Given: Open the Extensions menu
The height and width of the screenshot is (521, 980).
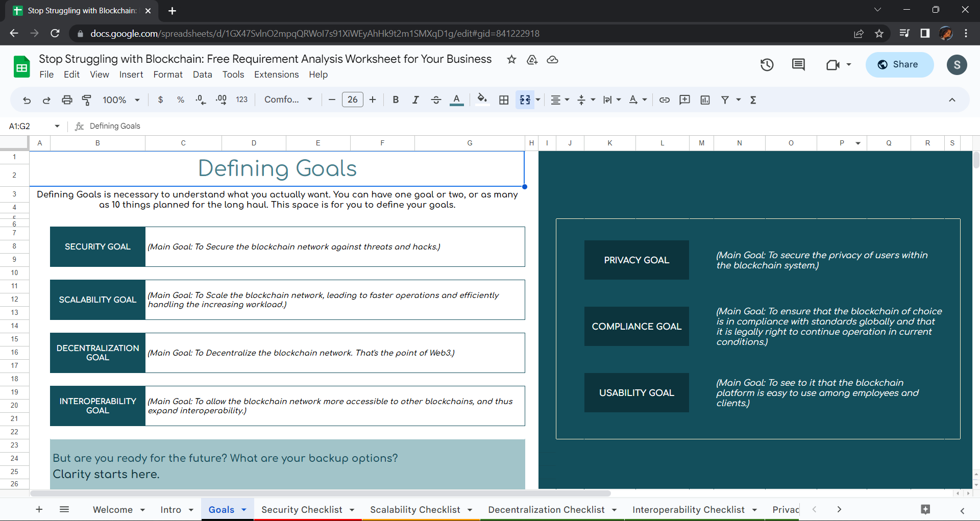Looking at the screenshot, I should (x=276, y=75).
